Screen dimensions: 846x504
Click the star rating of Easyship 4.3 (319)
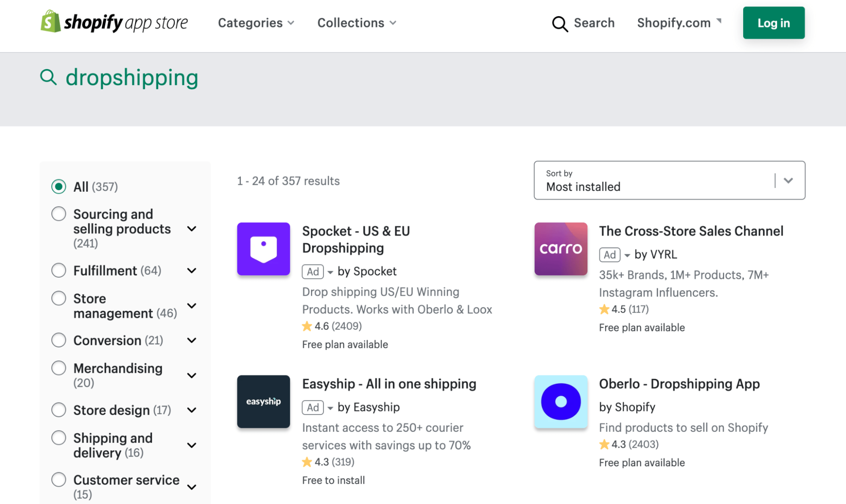point(328,462)
